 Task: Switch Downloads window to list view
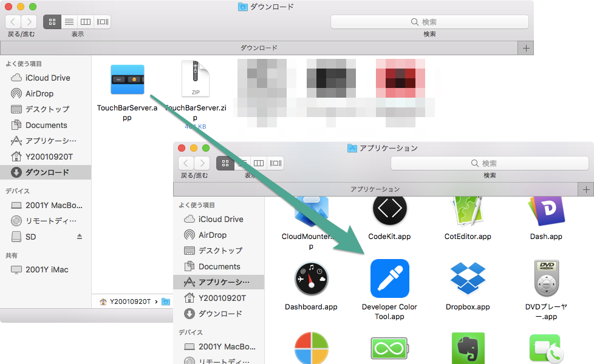[x=69, y=22]
